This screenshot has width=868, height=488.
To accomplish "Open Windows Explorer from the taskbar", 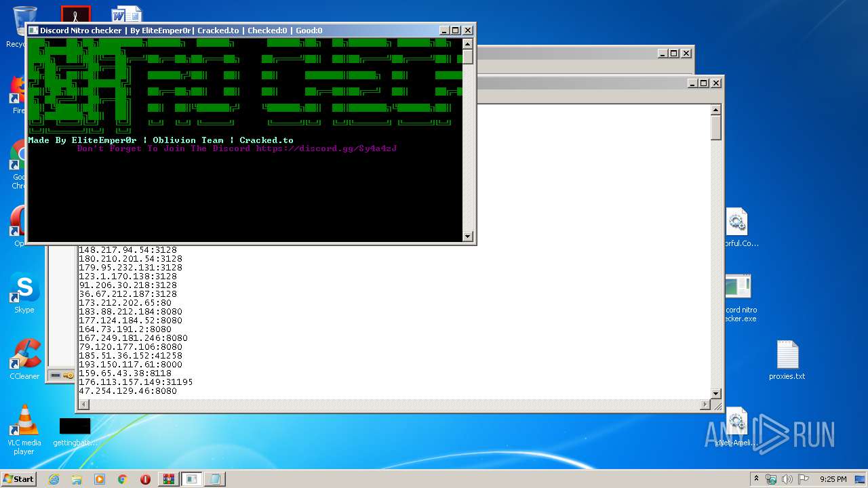I will coord(77,479).
